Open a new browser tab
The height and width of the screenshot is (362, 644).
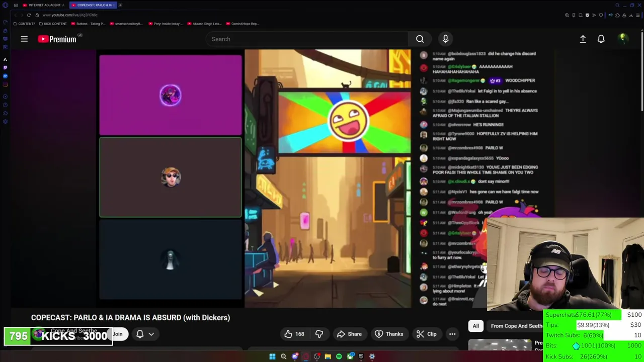[120, 5]
